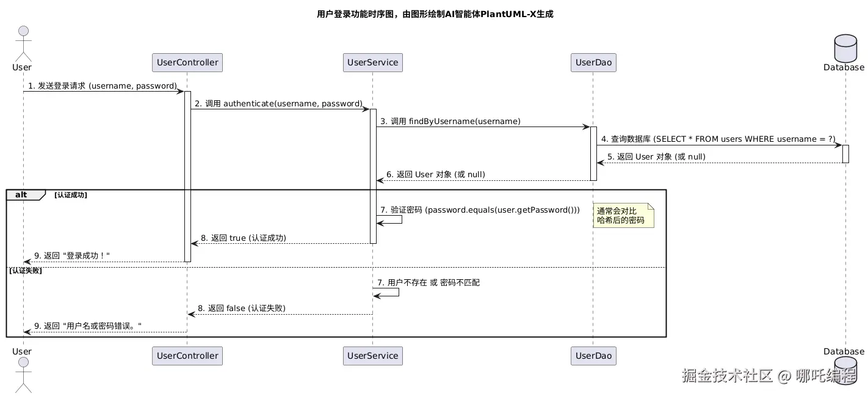Click message '4. 查询数据库 (SELECT * FROM users...'

point(718,139)
